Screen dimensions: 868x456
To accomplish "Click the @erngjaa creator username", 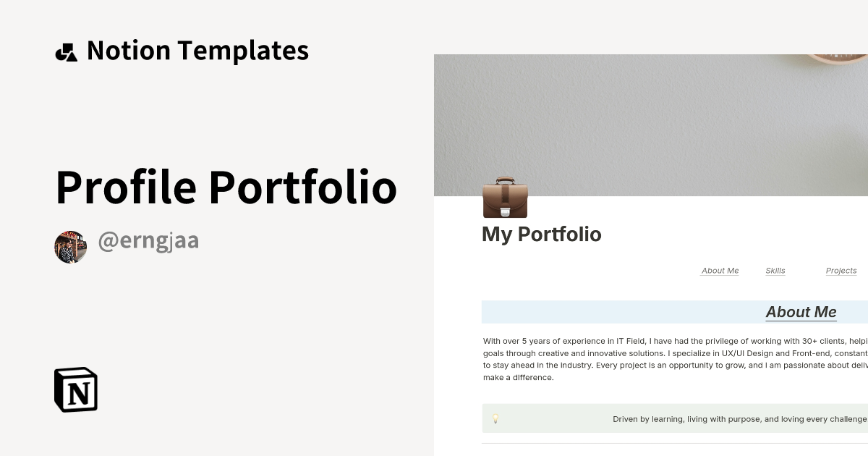I will click(x=148, y=241).
